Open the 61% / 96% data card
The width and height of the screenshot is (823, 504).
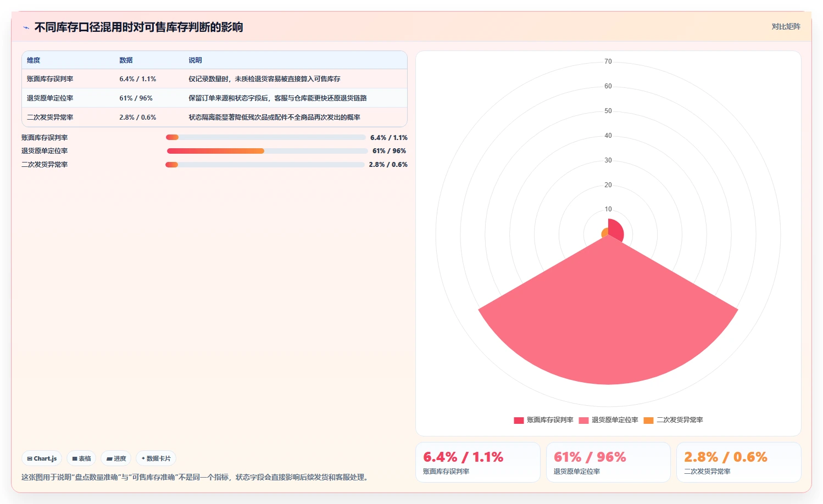[x=608, y=462]
